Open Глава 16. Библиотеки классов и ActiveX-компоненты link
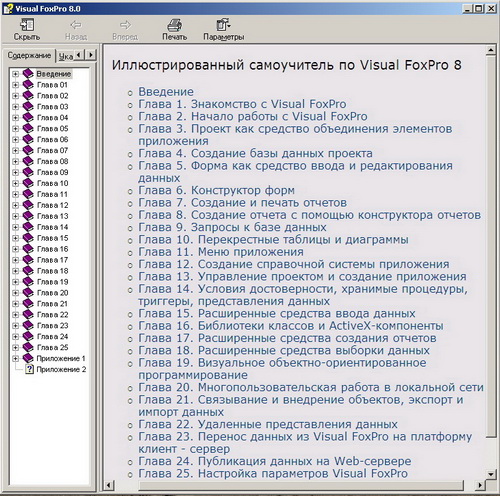 coord(291,326)
